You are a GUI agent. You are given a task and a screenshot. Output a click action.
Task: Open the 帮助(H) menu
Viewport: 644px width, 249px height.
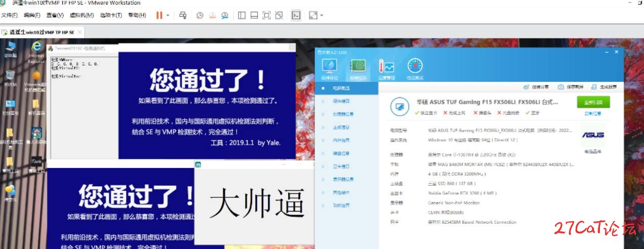137,15
